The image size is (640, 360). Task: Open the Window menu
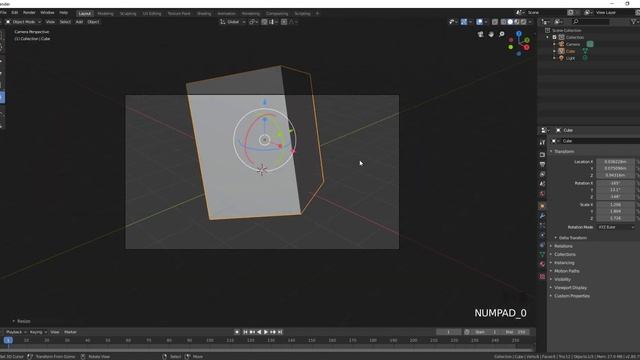point(47,13)
